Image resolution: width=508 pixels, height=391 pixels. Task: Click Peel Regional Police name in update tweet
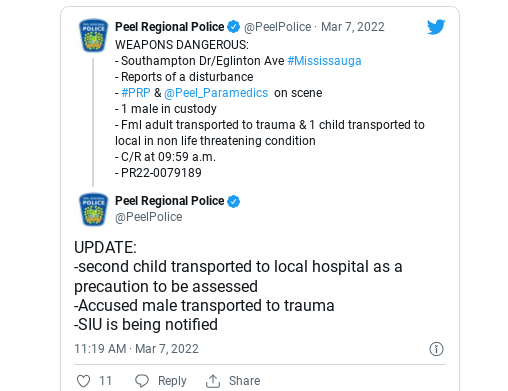[x=170, y=201]
